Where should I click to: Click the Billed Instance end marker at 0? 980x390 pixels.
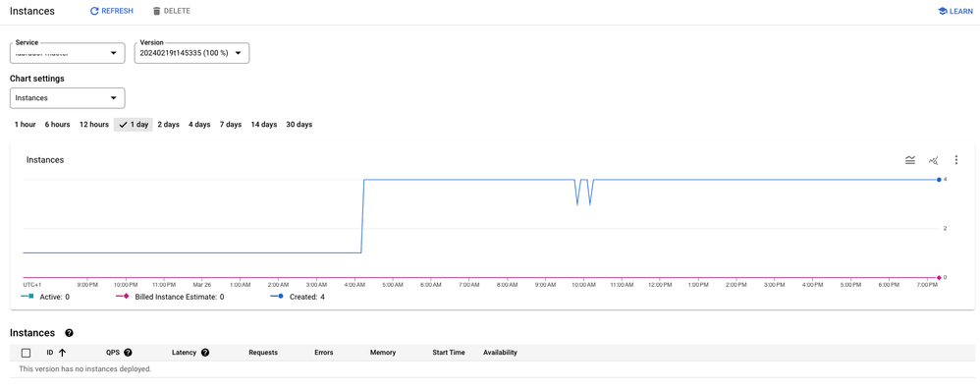(x=939, y=277)
